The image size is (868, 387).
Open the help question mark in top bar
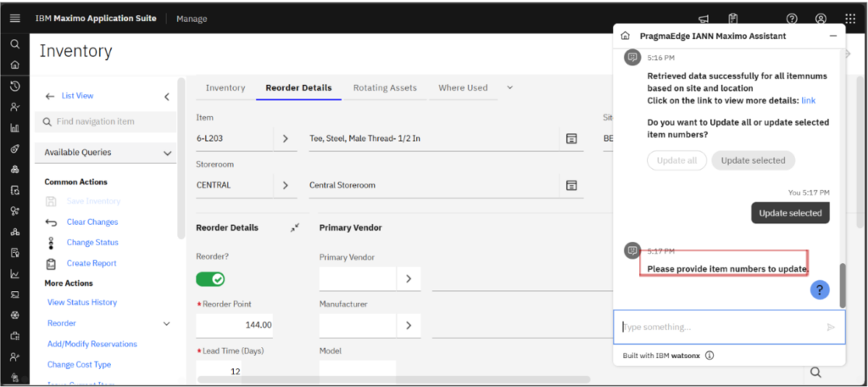[x=793, y=19]
